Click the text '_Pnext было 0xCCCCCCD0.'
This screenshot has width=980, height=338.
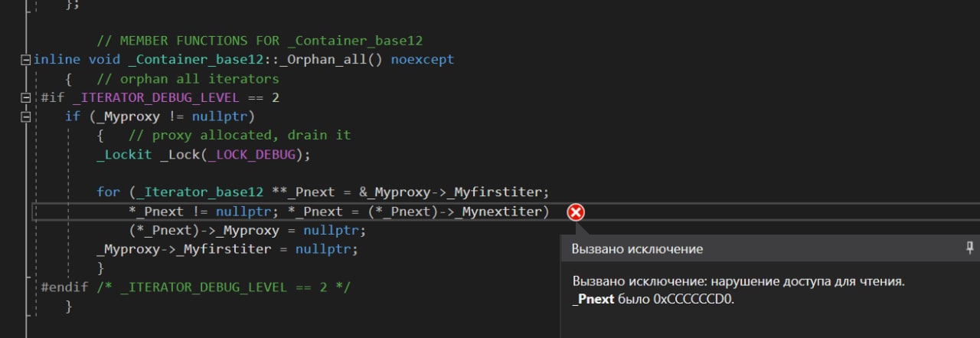point(653,300)
